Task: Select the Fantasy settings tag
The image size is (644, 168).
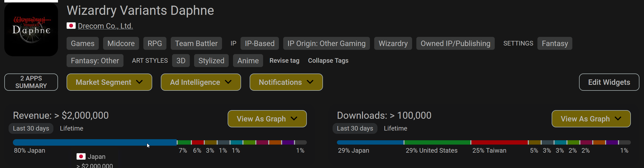Action: tap(555, 43)
